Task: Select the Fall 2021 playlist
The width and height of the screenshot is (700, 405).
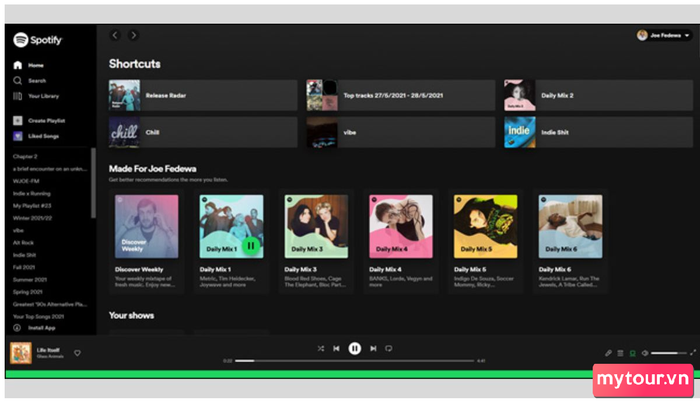Action: point(24,267)
